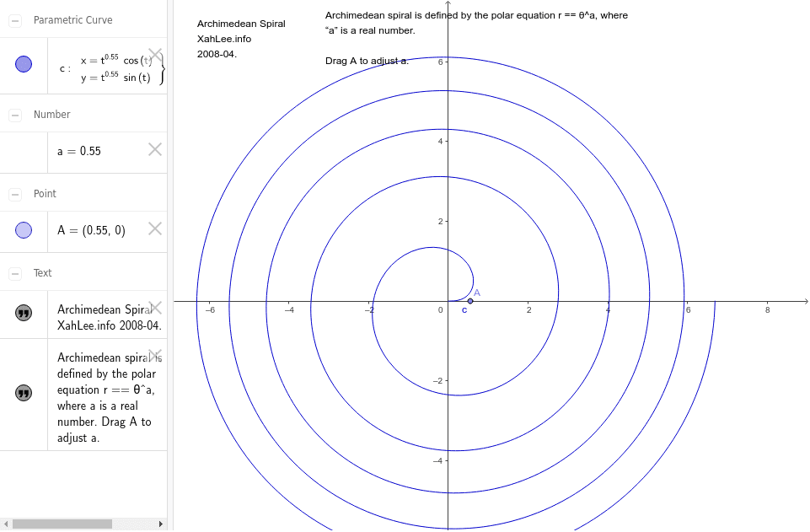Click the 'Drag A to adjust a' instruction text

365,60
